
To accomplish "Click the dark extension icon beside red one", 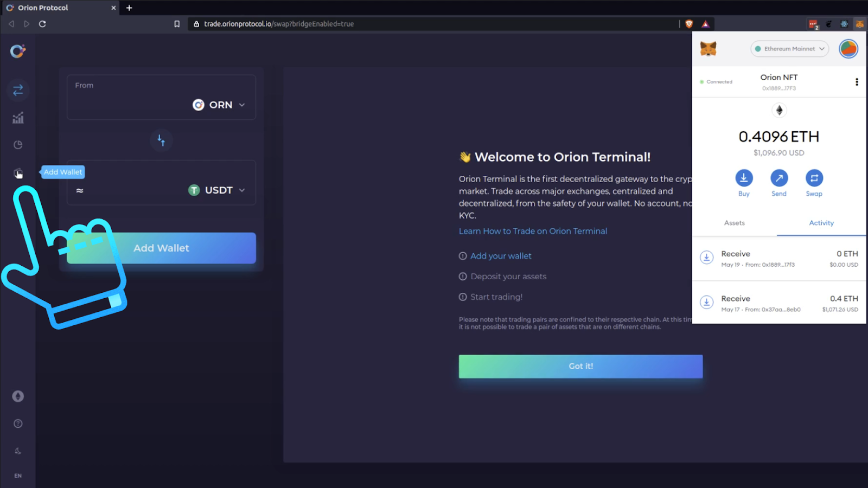I will [x=829, y=24].
